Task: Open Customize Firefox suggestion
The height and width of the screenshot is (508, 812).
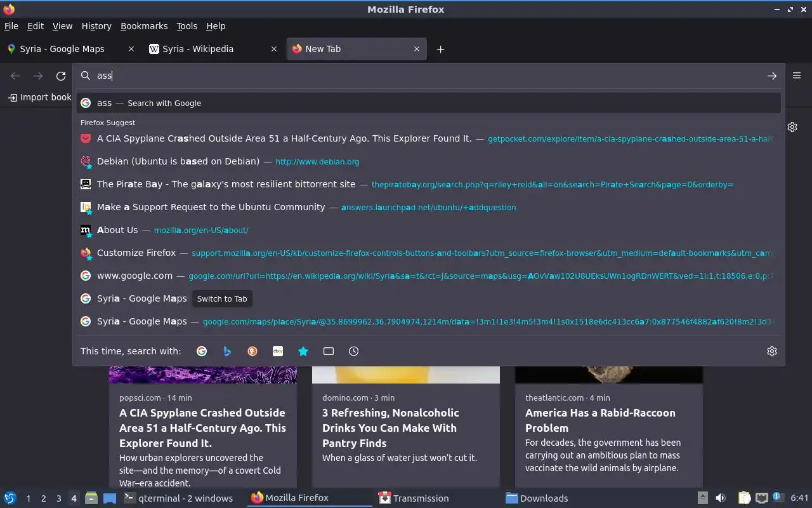Action: click(x=429, y=253)
